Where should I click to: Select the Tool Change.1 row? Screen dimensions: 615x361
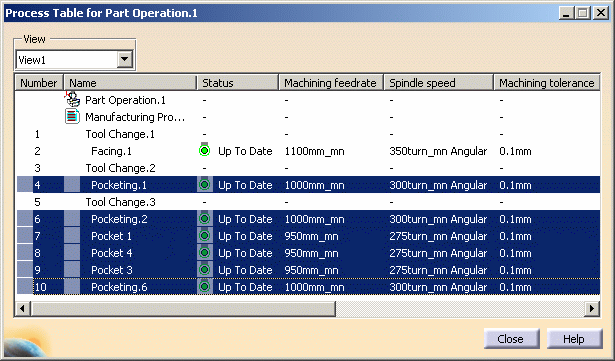pos(308,134)
